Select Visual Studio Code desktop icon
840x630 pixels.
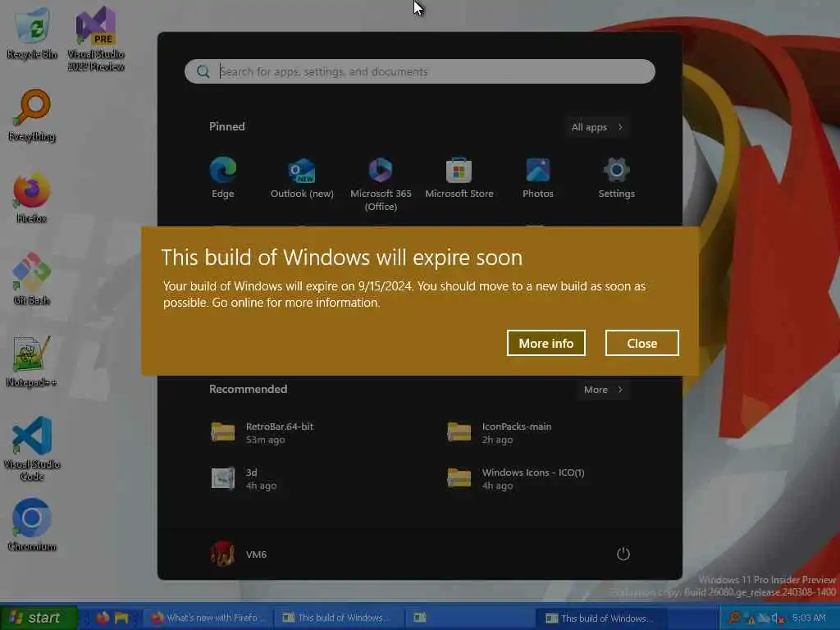pos(32,449)
